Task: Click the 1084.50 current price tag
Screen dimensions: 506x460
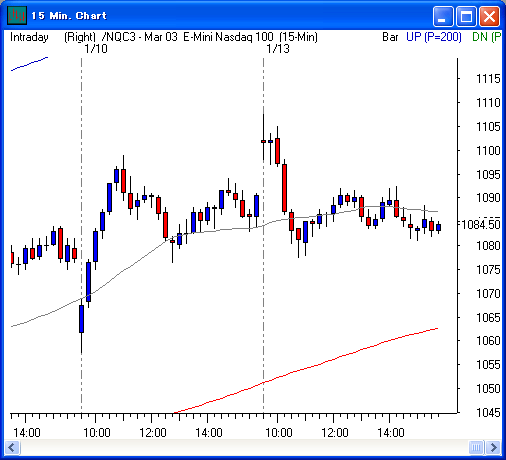Action: pos(481,224)
